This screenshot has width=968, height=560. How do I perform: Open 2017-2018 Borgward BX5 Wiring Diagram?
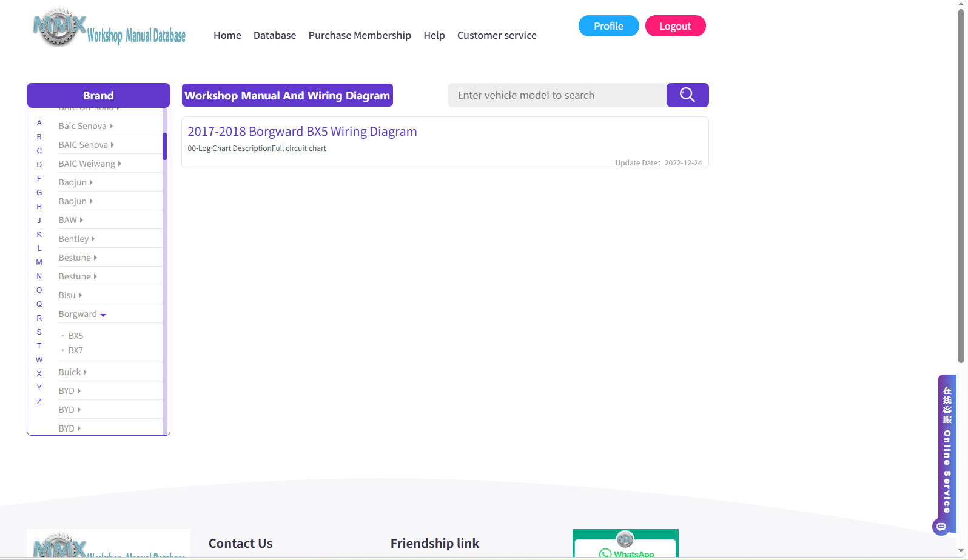(x=302, y=132)
